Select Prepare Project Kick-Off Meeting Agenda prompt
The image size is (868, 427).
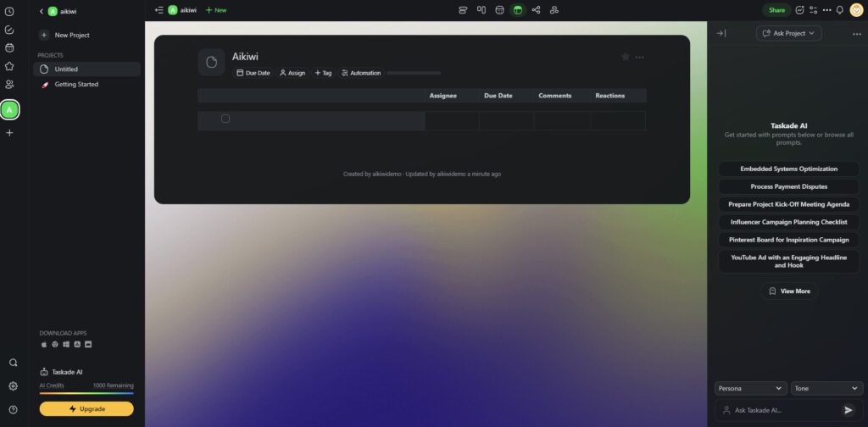[789, 204]
